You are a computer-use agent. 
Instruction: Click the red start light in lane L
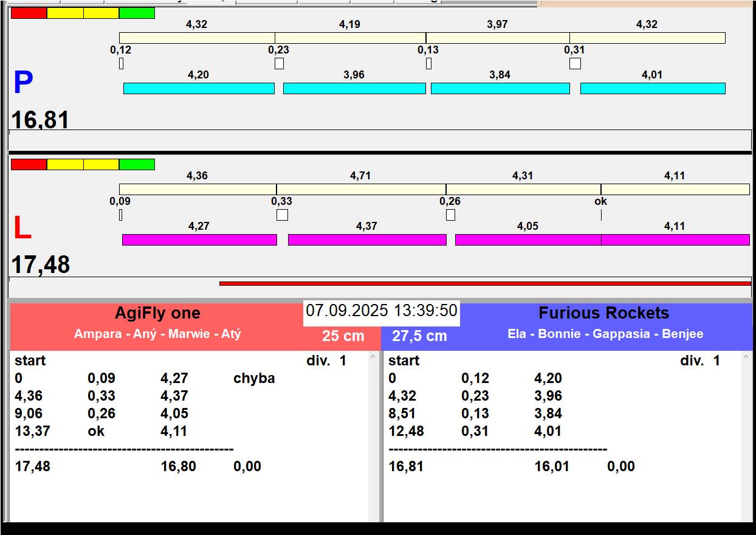[29, 164]
